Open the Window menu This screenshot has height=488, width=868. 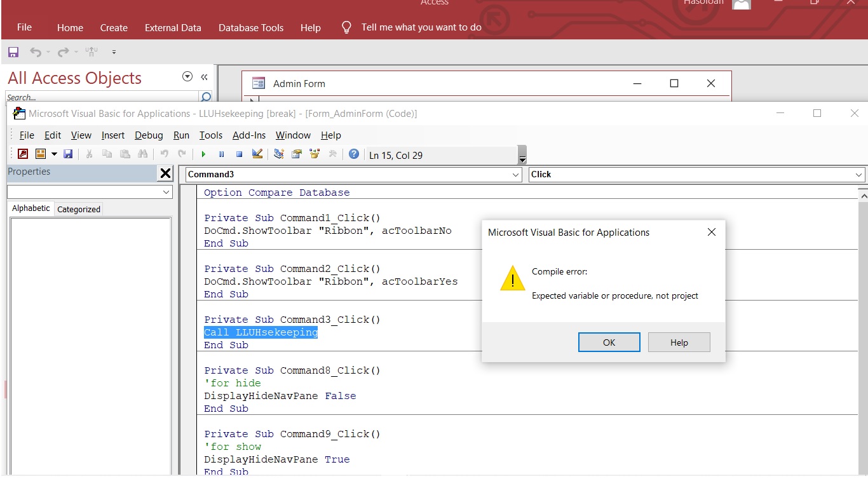tap(293, 135)
